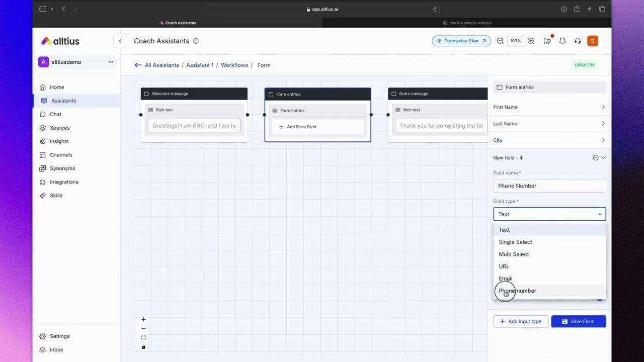
Task: Open the headset support icon
Action: pos(578,41)
